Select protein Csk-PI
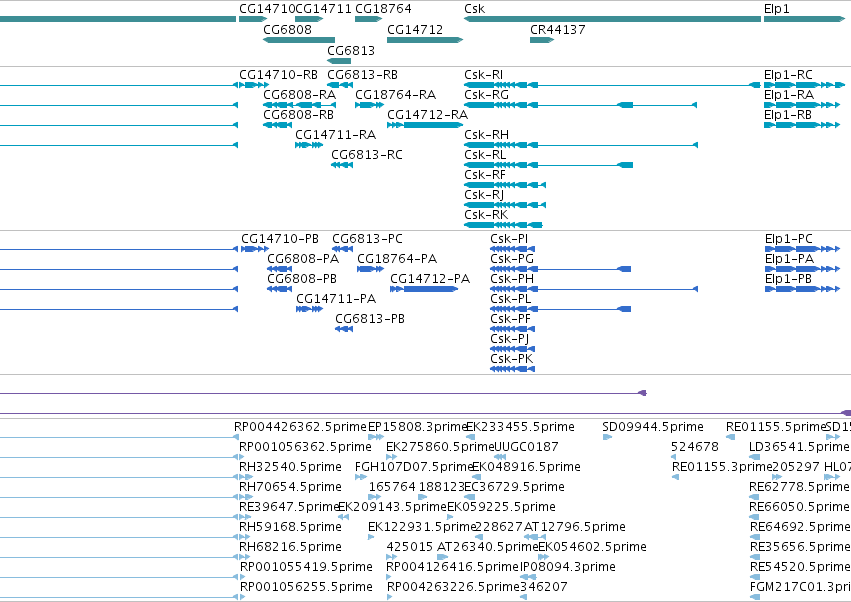Screen dimensions: 851x602 [512, 249]
